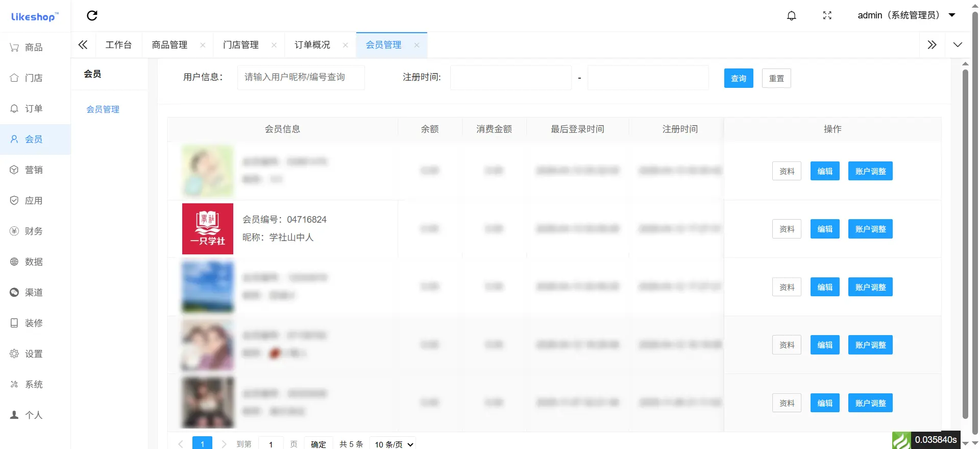The image size is (980, 449).
Task: Open admin user dropdown menu
Action: [x=906, y=15]
